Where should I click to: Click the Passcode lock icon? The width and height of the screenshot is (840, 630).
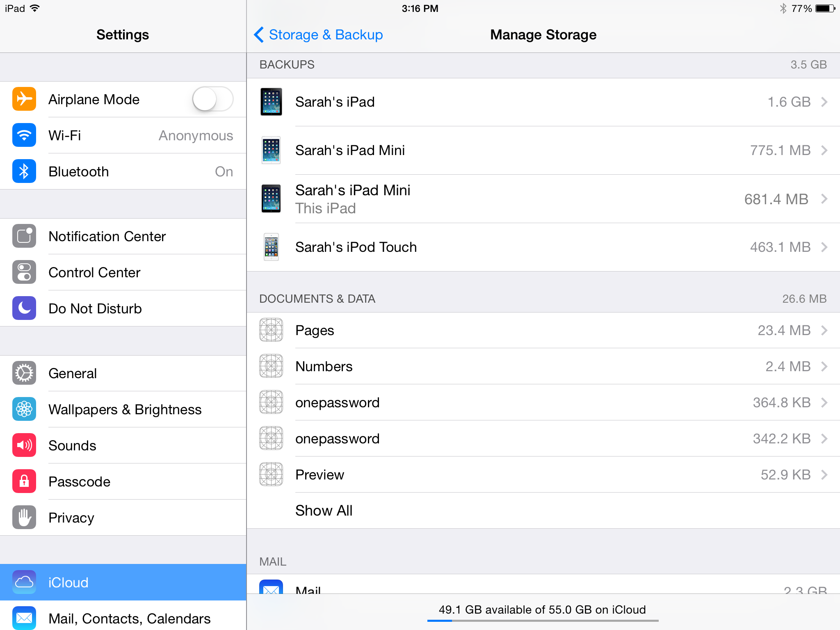click(x=24, y=481)
